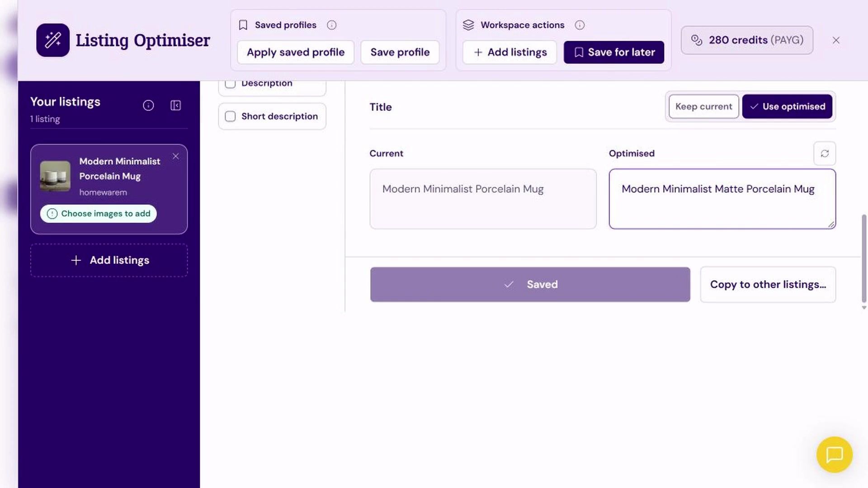Click the vertical scrollbar on the right

click(864, 258)
